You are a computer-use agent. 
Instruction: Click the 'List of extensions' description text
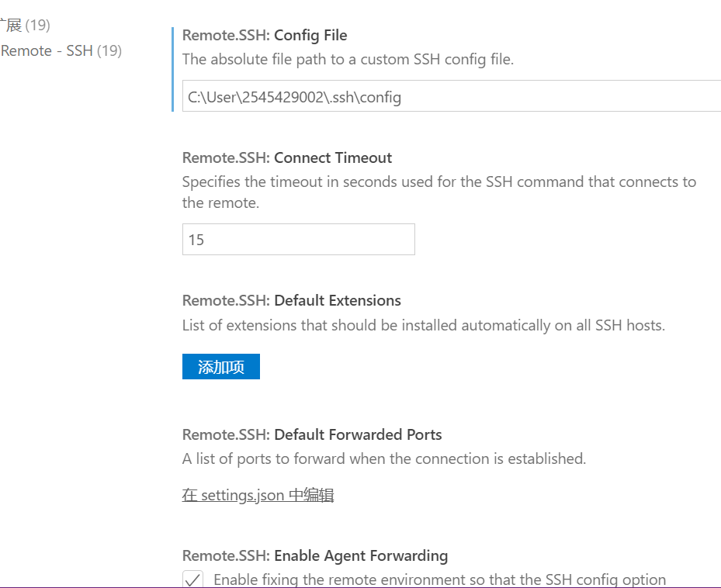coord(424,326)
